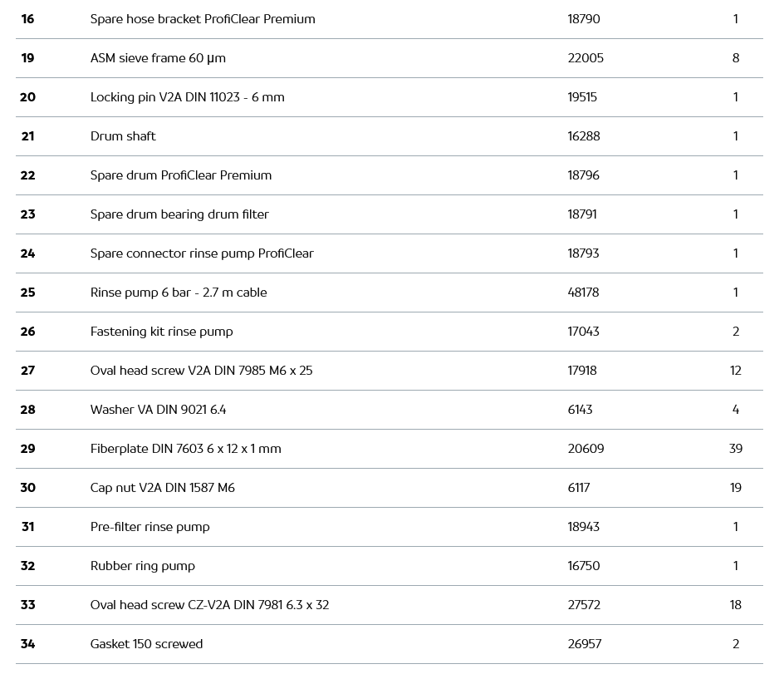Click position number 29
Viewport: 784px width, 674px height.
coord(27,449)
